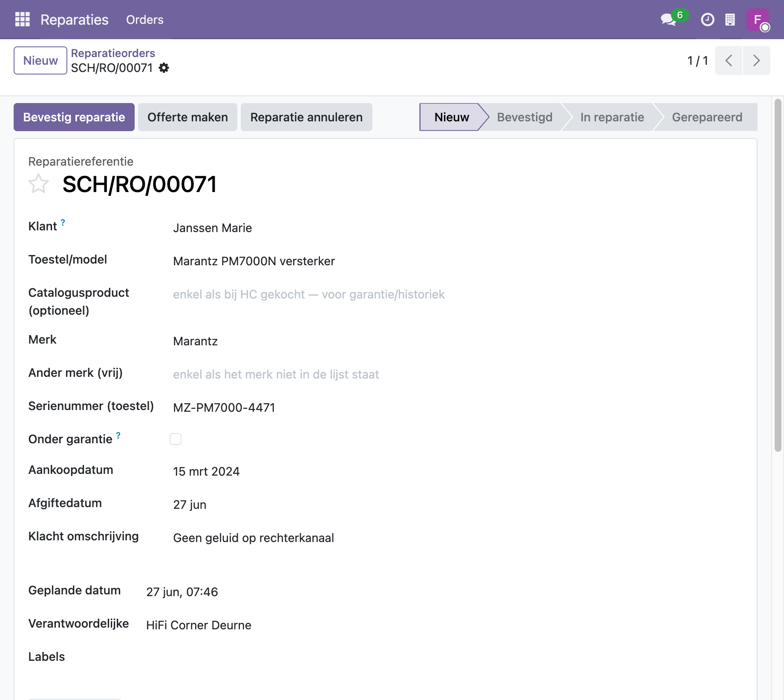Viewport: 784px width, 700px height.
Task: Open the activities clock icon
Action: coord(707,20)
